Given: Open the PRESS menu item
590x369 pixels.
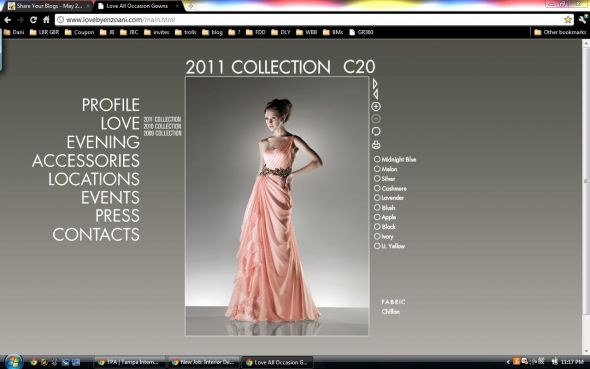Looking at the screenshot, I should 117,216.
